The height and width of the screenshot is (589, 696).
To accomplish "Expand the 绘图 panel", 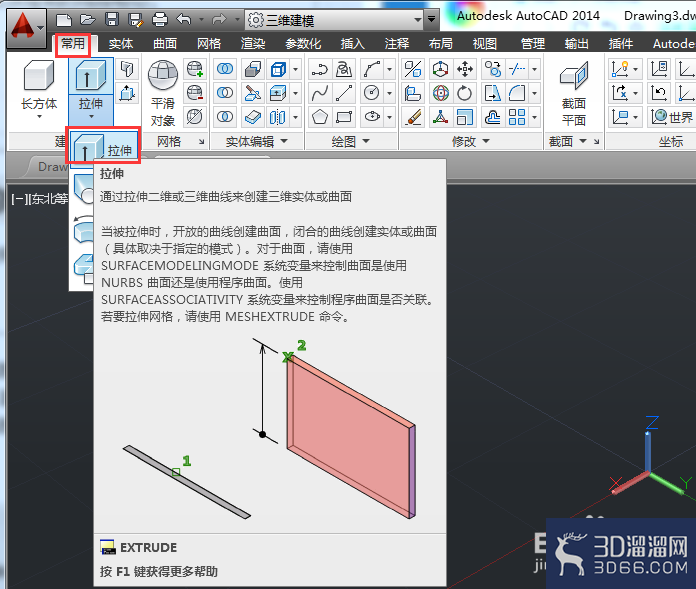I will tap(351, 142).
